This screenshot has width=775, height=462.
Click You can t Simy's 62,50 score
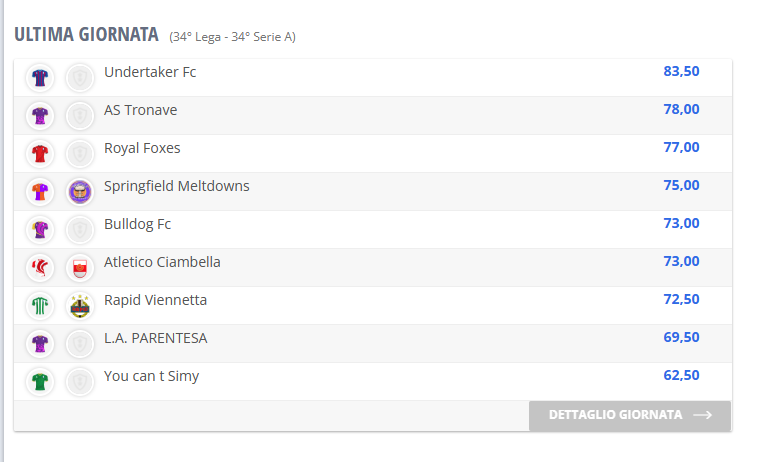(681, 376)
